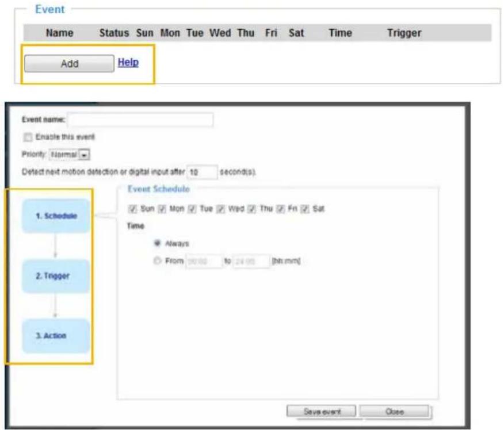Click the 'to' end time field
Image resolution: width=504 pixels, height=430 pixels.
pos(251,261)
